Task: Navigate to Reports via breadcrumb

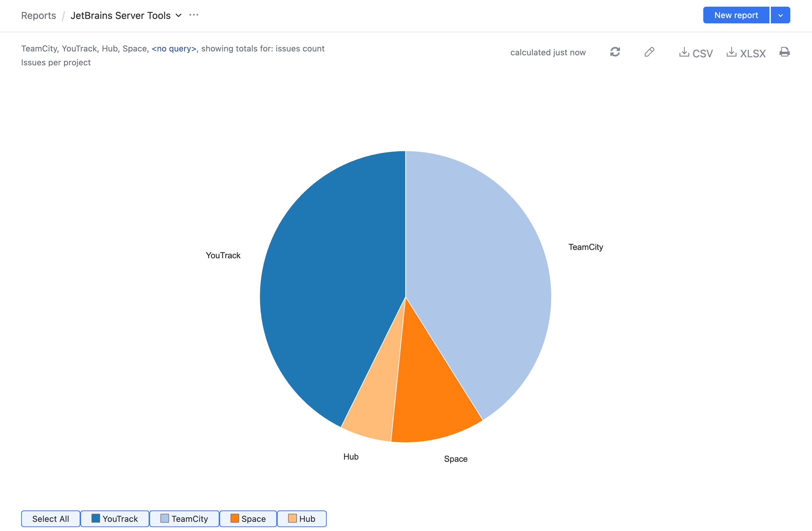Action: pyautogui.click(x=39, y=15)
